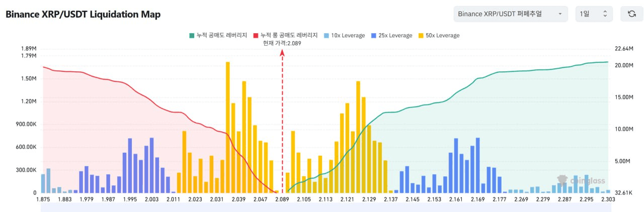The width and height of the screenshot is (644, 212).
Task: Click the 1.89M left axis label
Action: (29, 49)
